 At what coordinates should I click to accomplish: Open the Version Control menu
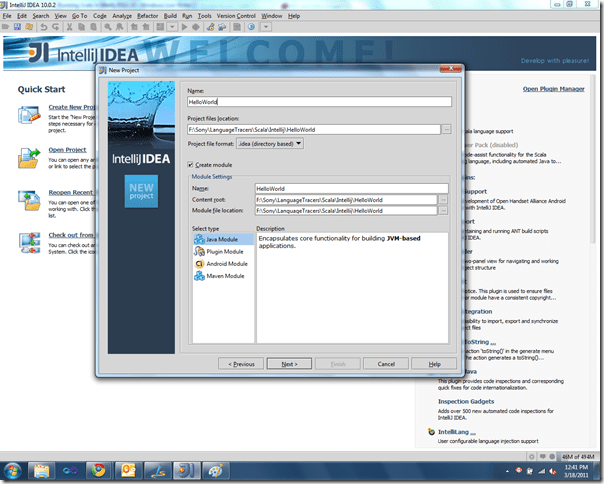coord(234,16)
